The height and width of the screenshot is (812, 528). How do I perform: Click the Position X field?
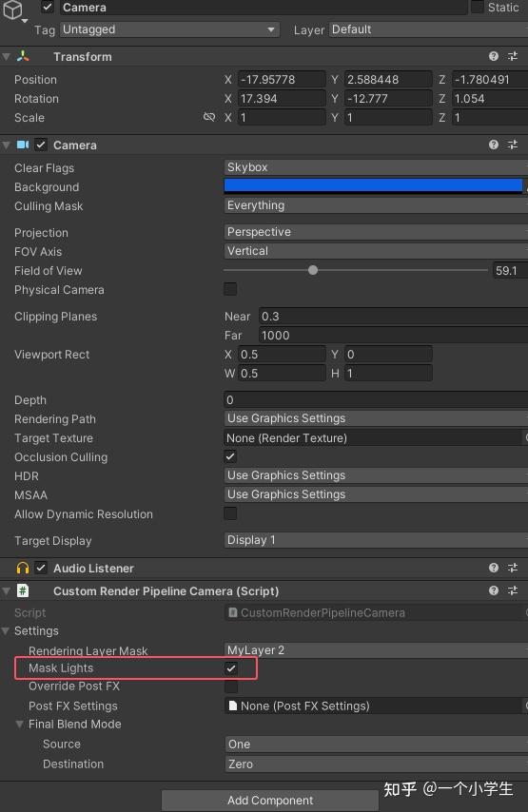click(282, 79)
